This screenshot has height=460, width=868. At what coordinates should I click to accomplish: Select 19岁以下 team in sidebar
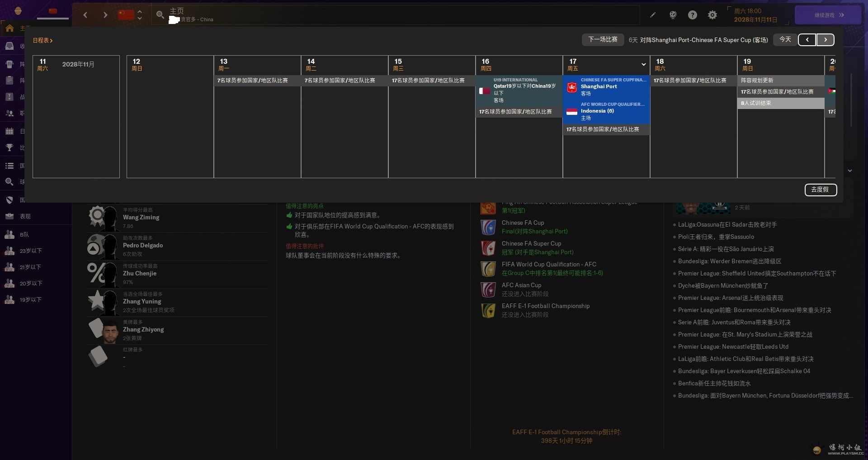[x=30, y=299]
